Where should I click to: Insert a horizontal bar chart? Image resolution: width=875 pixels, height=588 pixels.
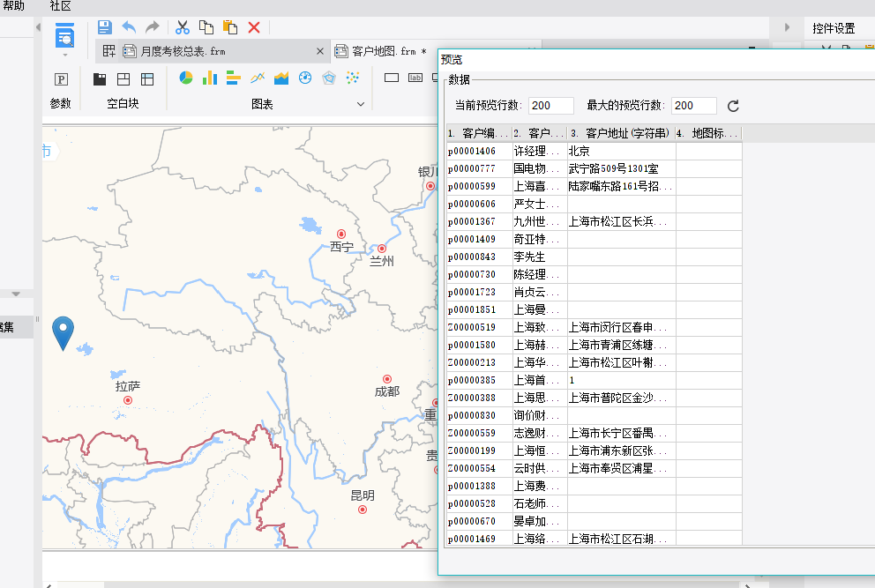click(233, 78)
